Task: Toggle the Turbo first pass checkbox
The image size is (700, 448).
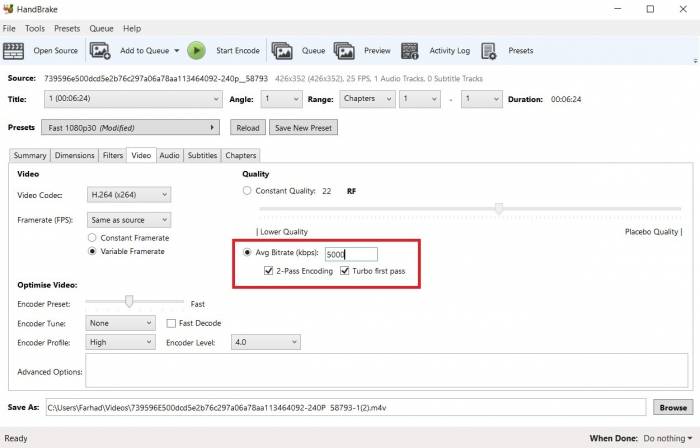Action: tap(345, 271)
